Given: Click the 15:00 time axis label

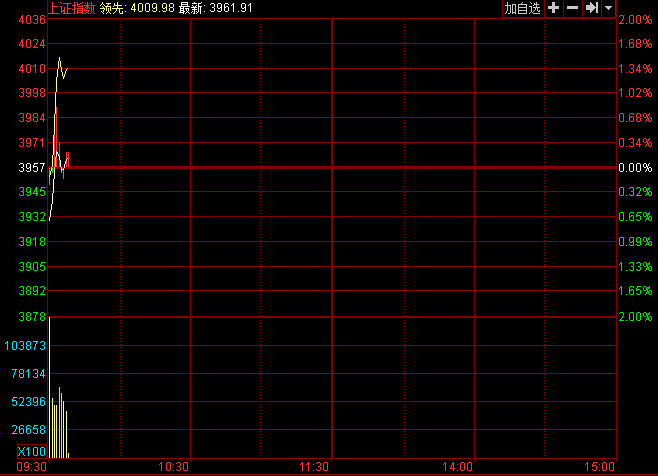Looking at the screenshot, I should point(600,467).
